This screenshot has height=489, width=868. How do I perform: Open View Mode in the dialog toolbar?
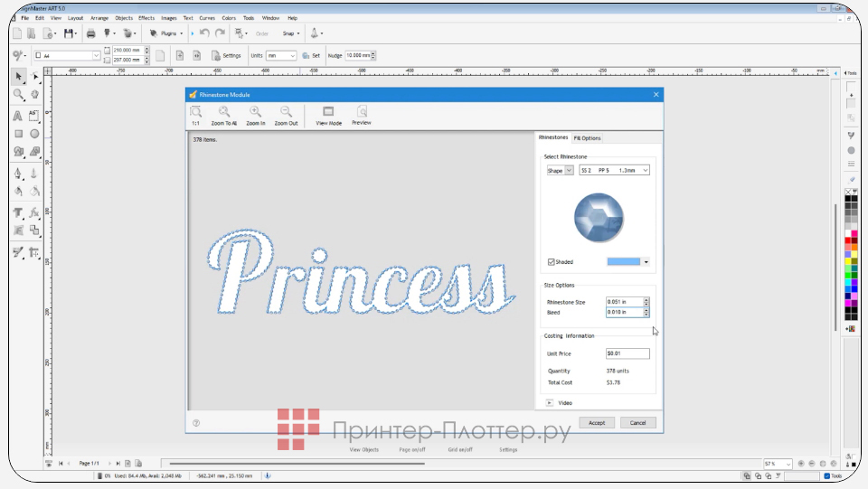click(x=328, y=112)
